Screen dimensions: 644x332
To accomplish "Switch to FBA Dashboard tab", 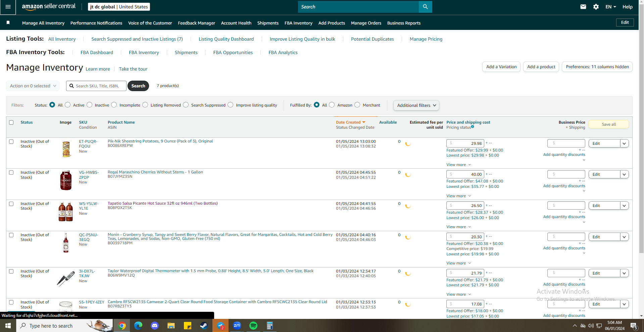I will point(97,52).
